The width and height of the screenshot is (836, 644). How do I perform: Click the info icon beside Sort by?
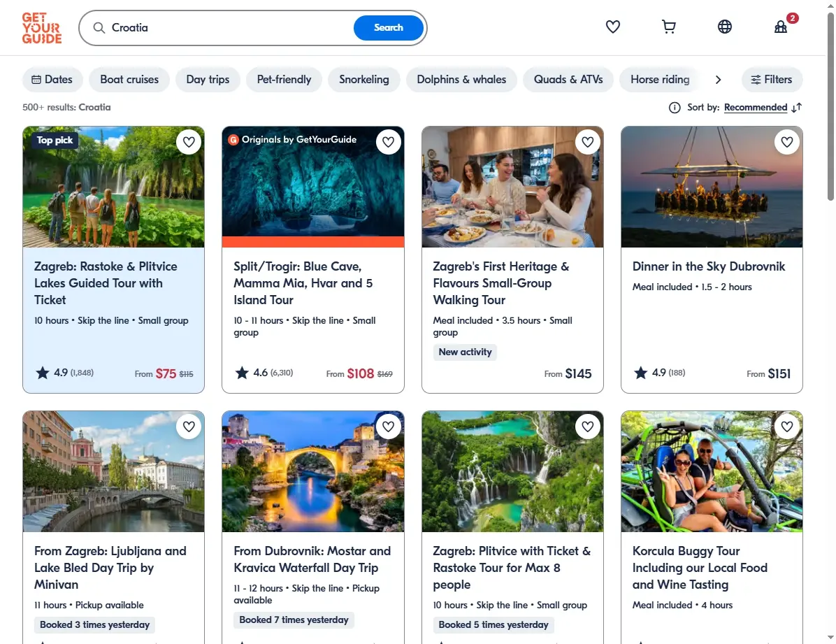(x=675, y=108)
